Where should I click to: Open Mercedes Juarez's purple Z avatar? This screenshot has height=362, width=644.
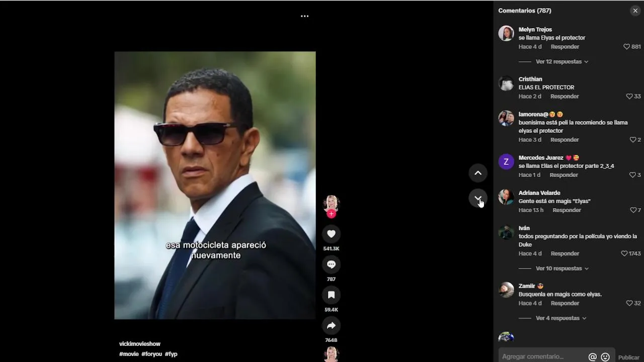point(506,161)
